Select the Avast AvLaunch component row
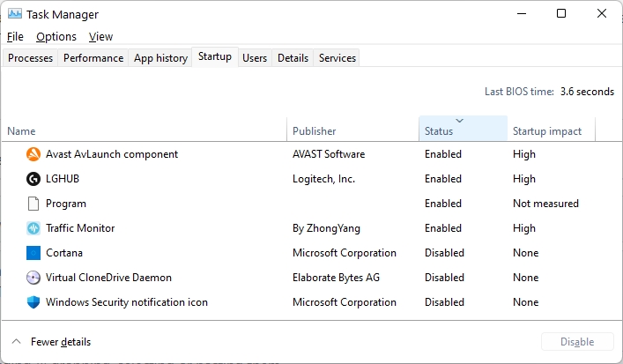The image size is (623, 364). pos(312,154)
